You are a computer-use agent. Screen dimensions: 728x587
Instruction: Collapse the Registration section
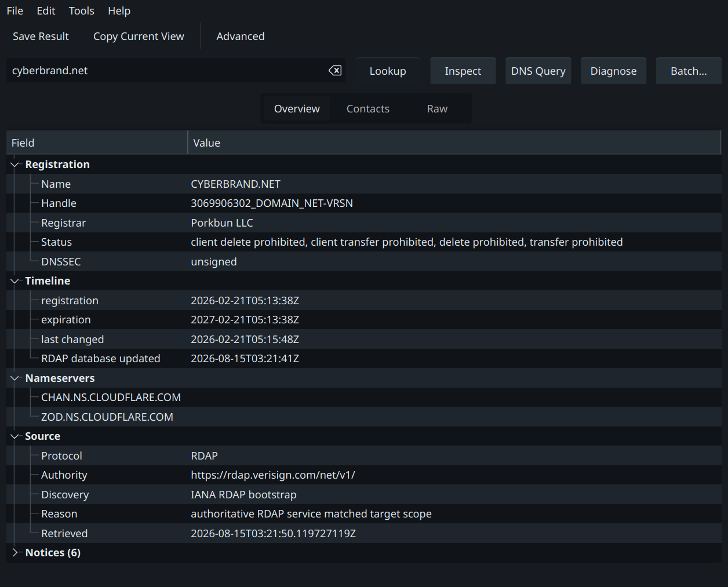coord(15,165)
